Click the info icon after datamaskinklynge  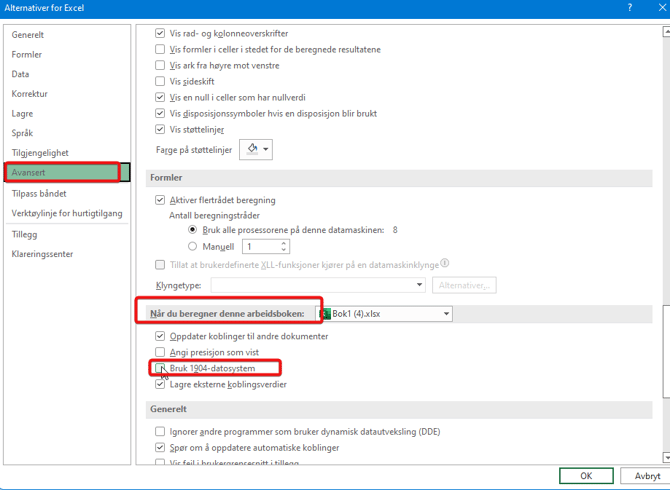click(x=444, y=263)
